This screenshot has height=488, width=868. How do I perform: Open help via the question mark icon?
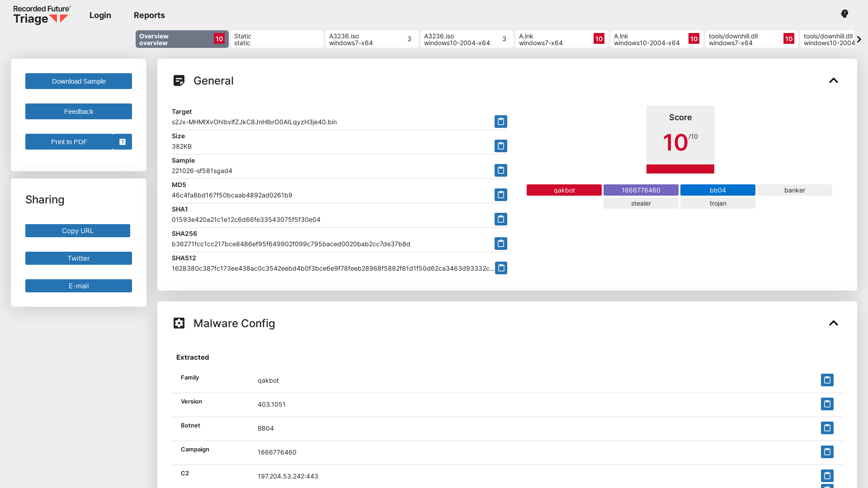point(844,14)
